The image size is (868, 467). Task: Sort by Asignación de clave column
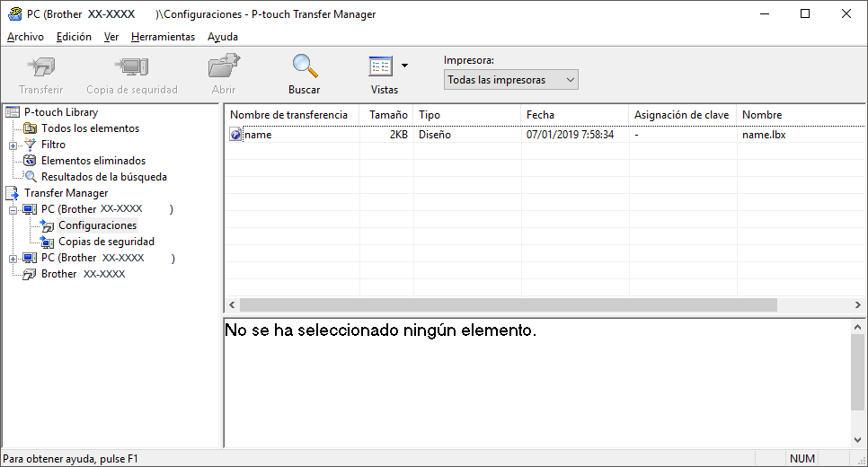click(682, 115)
